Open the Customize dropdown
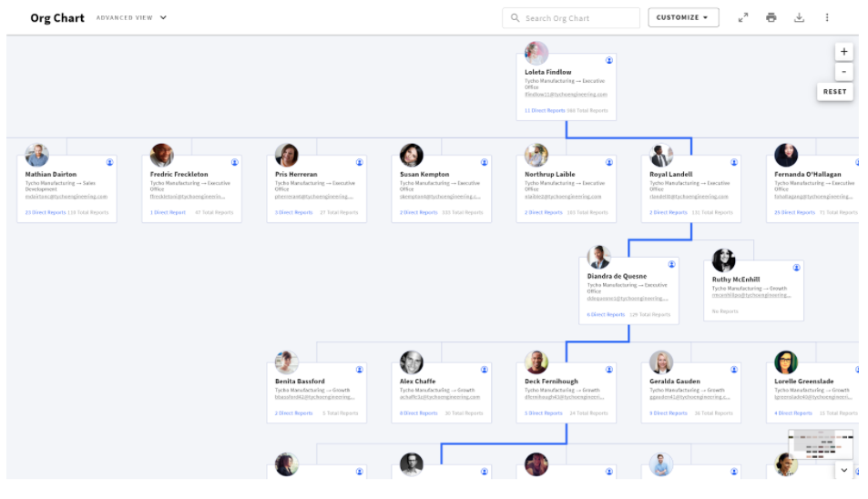Screen dimensions: 868x499 [683, 17]
